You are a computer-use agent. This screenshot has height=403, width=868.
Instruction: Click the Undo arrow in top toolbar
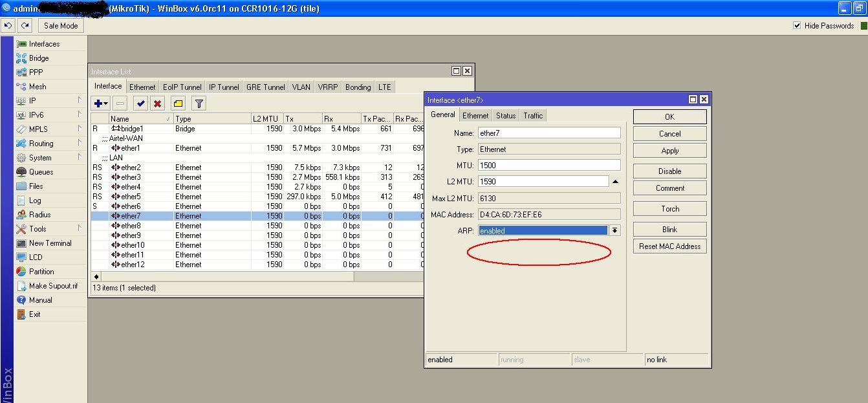coord(8,25)
